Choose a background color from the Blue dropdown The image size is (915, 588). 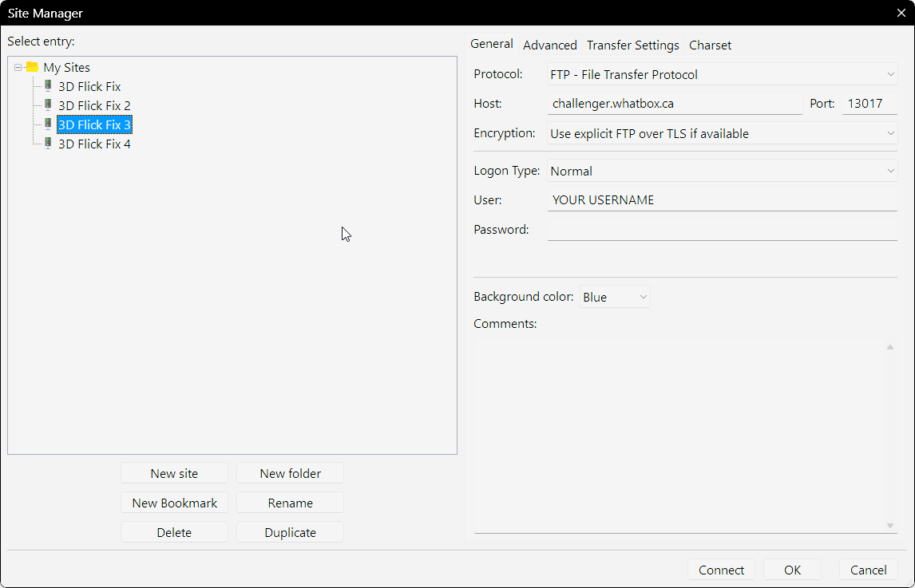(x=615, y=297)
